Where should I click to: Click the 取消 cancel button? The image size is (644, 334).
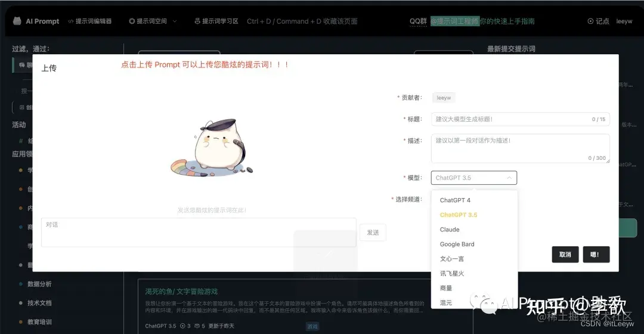coord(565,255)
